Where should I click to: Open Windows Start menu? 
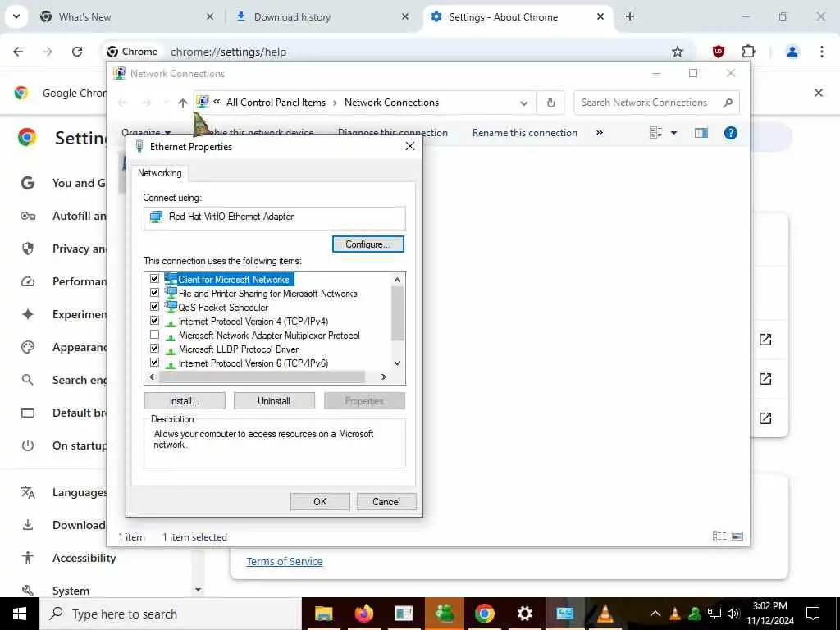20,614
